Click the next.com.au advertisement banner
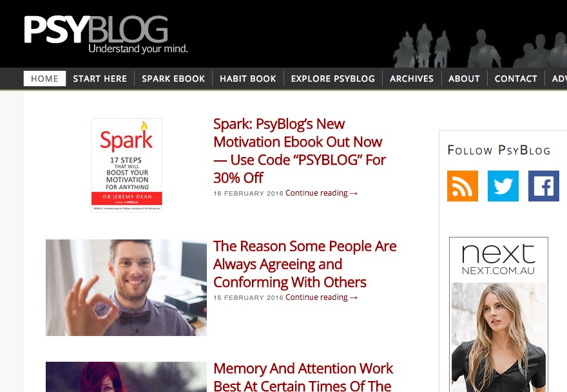This screenshot has height=392, width=567. point(499,314)
